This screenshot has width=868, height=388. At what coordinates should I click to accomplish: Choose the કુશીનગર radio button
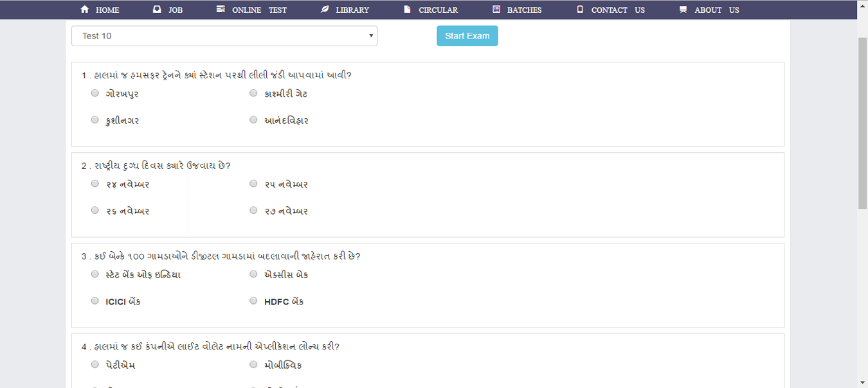[95, 119]
